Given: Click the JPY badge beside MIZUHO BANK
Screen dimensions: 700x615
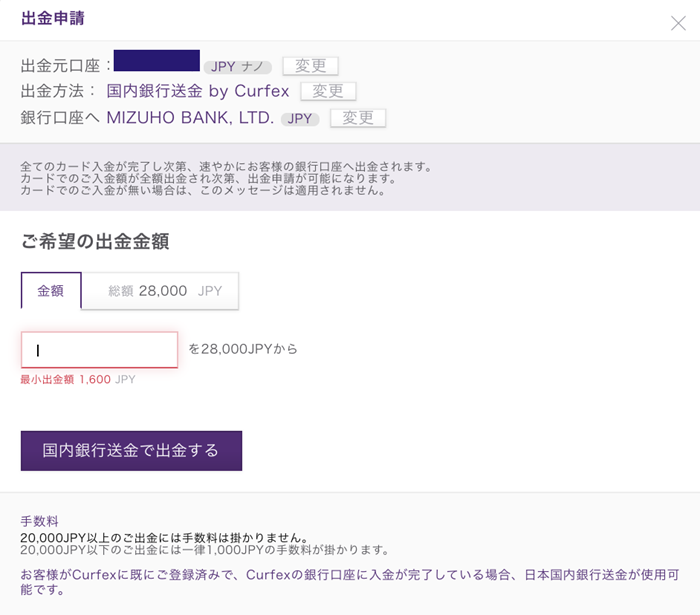Looking at the screenshot, I should coord(300,119).
